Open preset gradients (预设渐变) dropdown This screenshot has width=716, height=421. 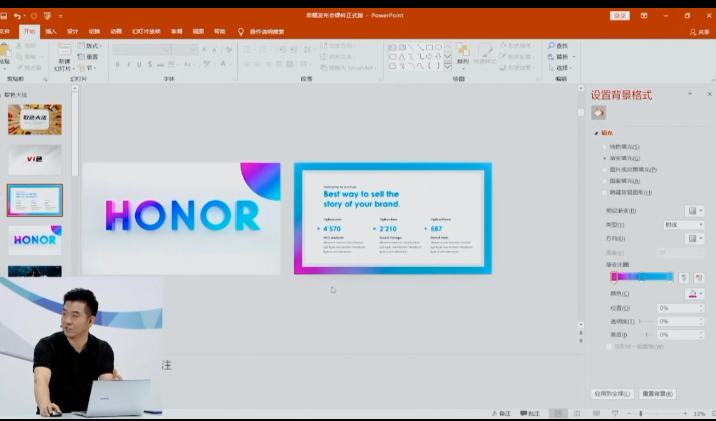pyautogui.click(x=695, y=210)
